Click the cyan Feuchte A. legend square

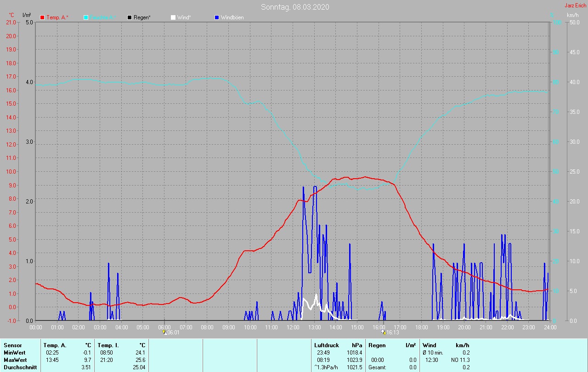point(86,17)
